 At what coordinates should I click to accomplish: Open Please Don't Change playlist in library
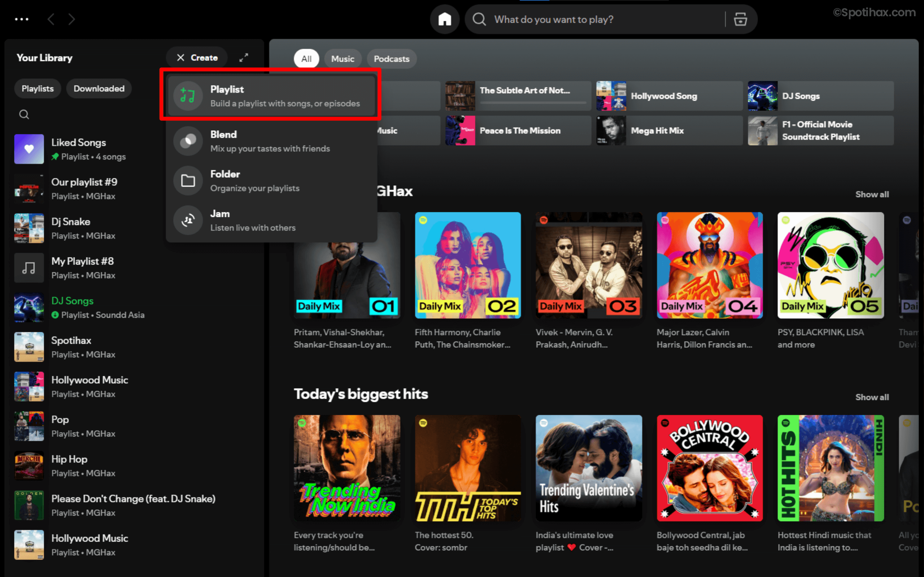134,505
